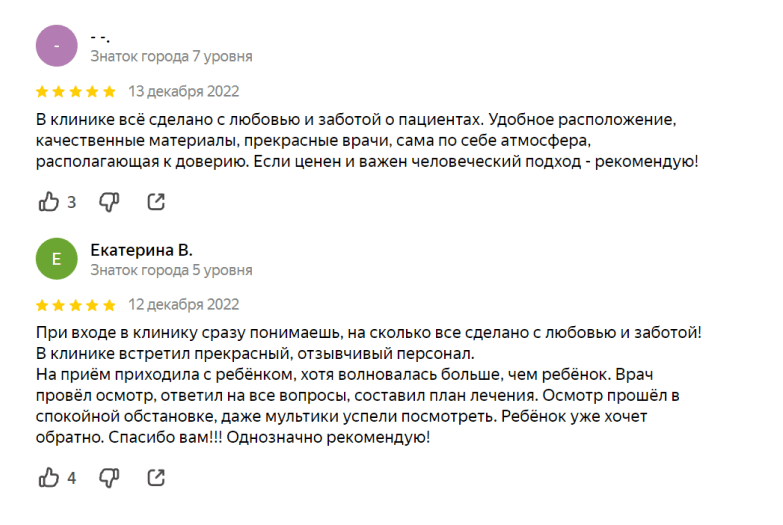Click the date 13 декабря 2022
Screen dimensions: 783x525
tap(184, 91)
